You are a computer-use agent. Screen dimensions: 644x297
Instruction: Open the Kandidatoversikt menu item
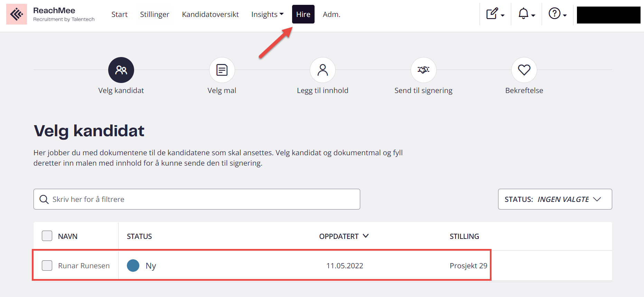(x=210, y=14)
